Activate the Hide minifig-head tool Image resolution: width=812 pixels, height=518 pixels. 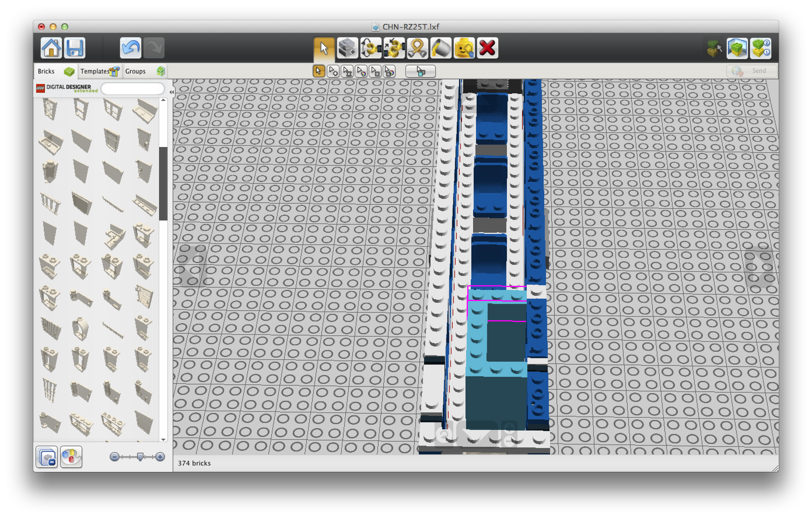pyautogui.click(x=464, y=48)
